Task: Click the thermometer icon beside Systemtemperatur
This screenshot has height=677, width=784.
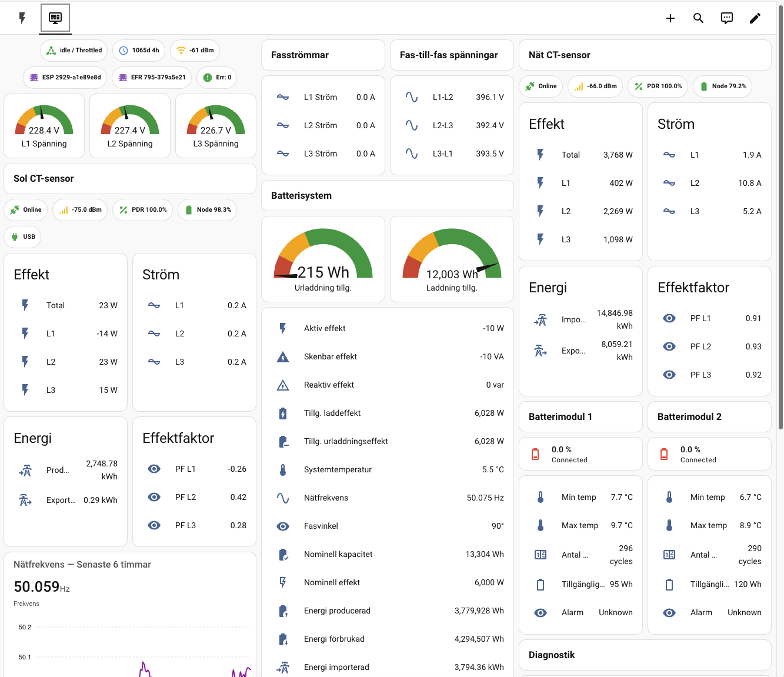Action: [283, 469]
